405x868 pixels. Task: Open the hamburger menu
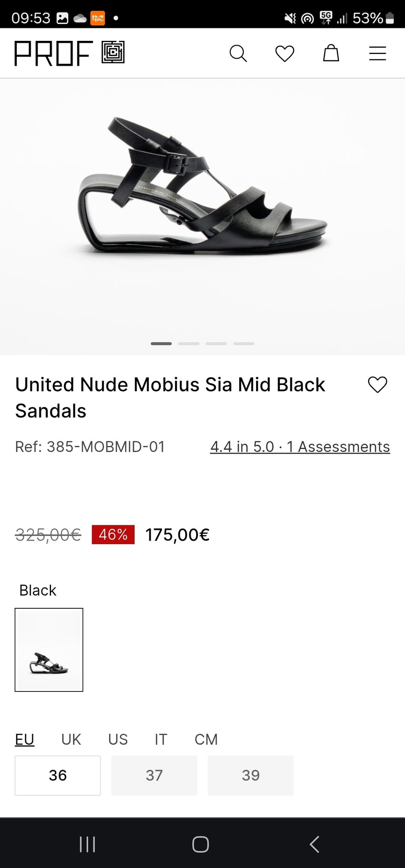pos(378,54)
